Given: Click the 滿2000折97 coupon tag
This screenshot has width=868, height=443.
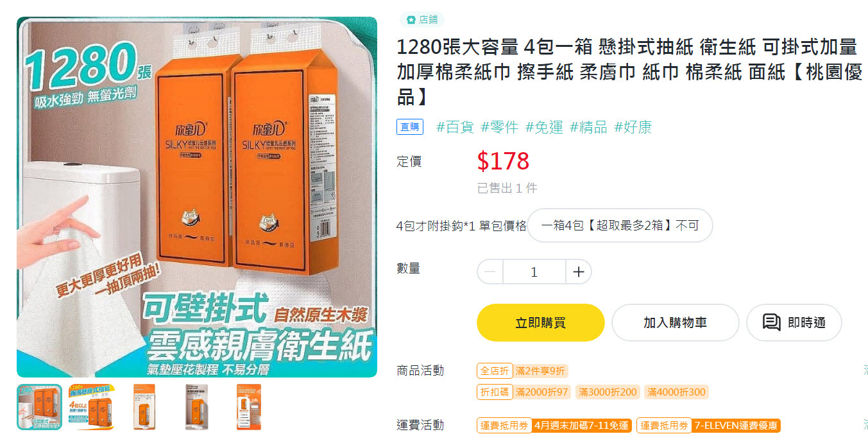Looking at the screenshot, I should [x=542, y=392].
